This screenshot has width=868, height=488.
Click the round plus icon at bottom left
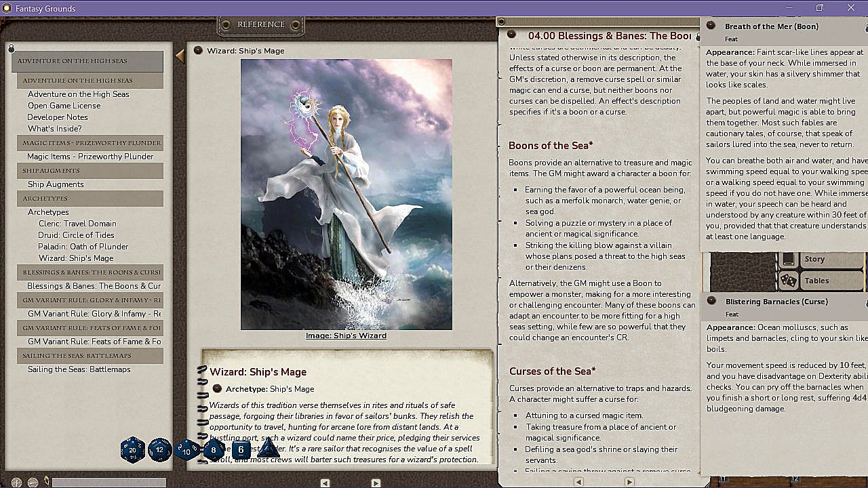click(x=17, y=483)
